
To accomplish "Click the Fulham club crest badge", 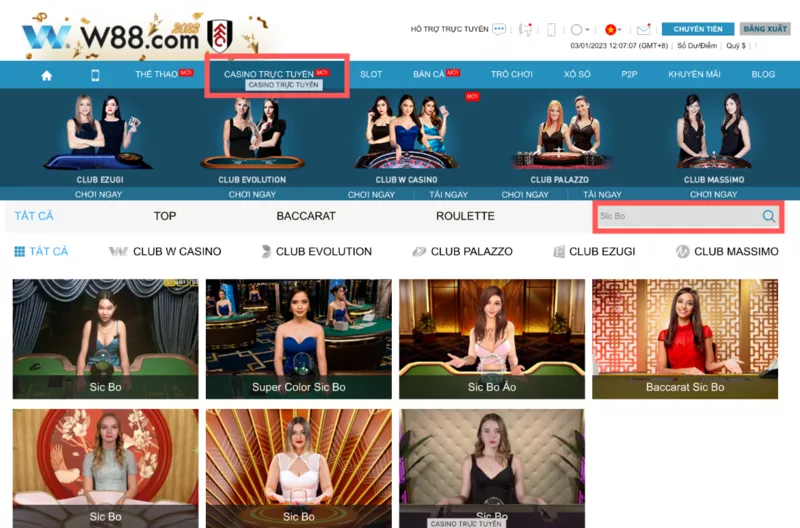I will click(x=219, y=36).
